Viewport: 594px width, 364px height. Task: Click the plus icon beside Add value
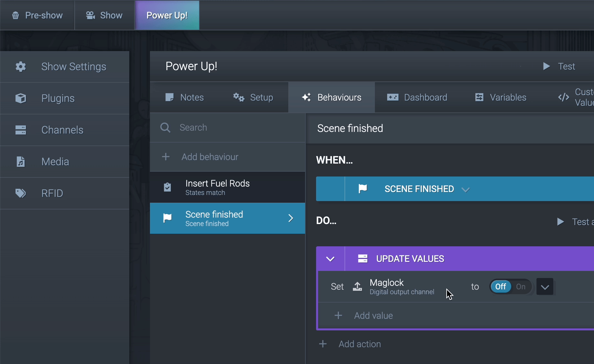click(338, 316)
